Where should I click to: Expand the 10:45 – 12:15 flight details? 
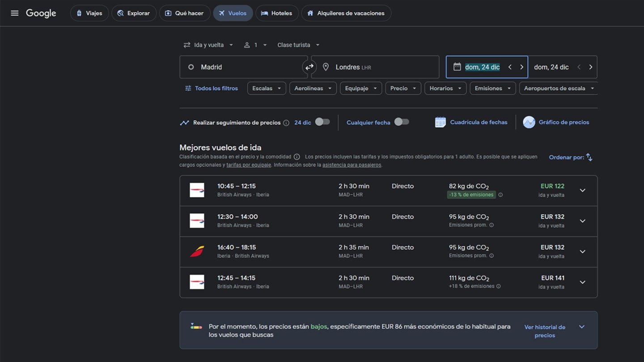tap(582, 190)
